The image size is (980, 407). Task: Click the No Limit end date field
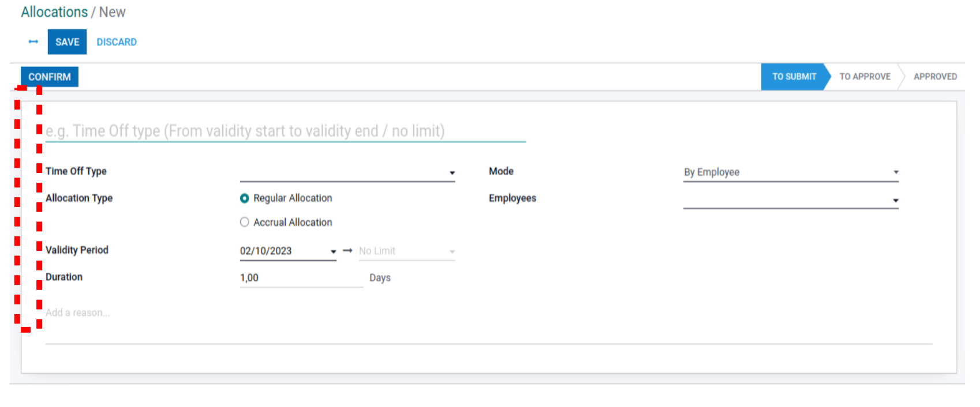click(x=406, y=251)
